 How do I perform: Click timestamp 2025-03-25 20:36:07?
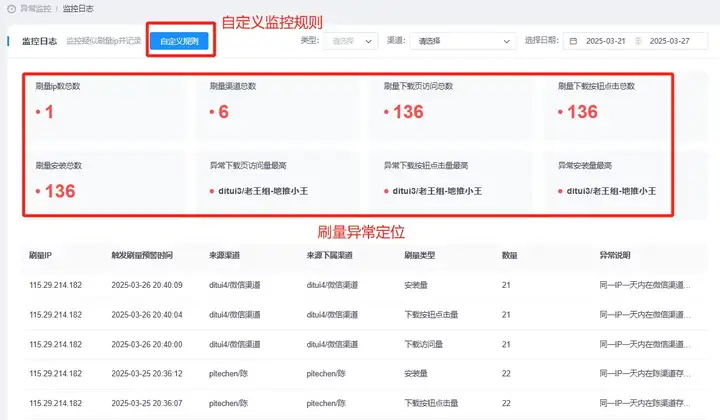147,403
